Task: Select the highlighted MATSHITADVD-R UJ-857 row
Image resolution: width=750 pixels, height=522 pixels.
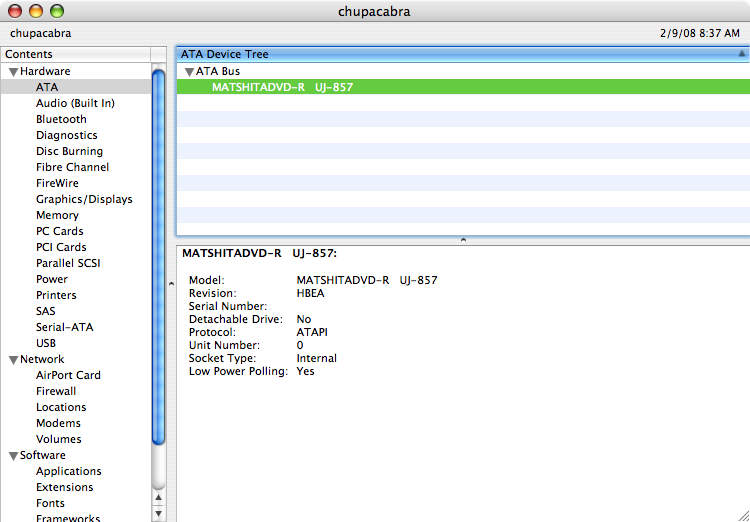Action: point(463,87)
